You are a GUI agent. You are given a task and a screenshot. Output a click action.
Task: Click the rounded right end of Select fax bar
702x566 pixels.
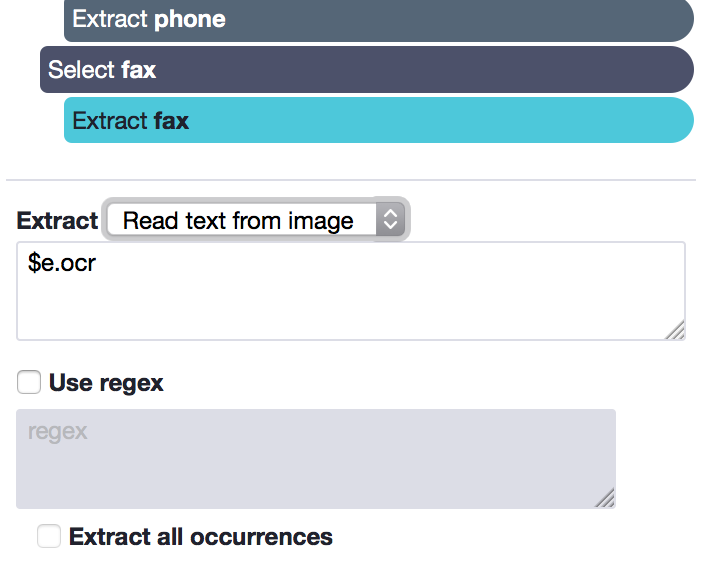tap(676, 69)
